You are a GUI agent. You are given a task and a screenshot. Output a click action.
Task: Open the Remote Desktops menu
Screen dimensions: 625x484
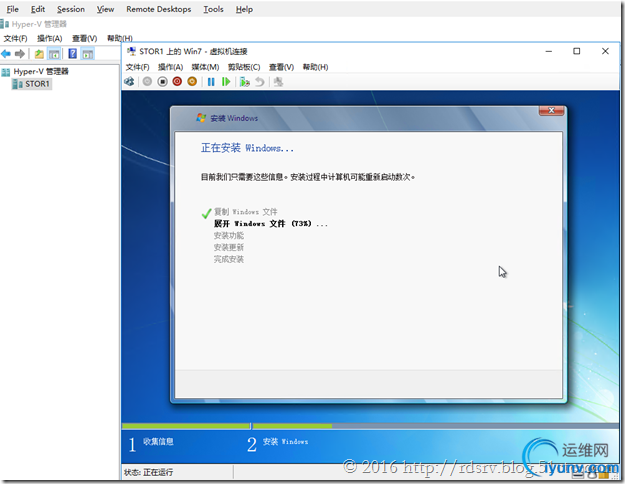(x=159, y=9)
